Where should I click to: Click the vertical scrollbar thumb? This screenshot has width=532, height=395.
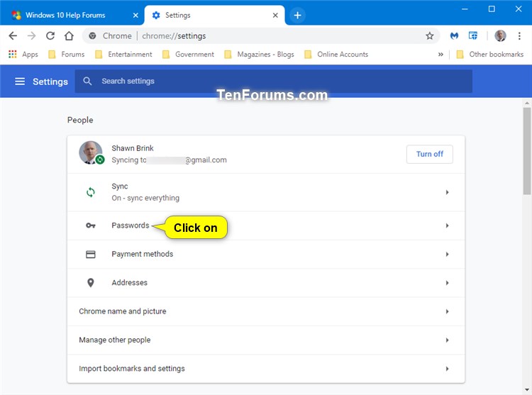click(526, 151)
